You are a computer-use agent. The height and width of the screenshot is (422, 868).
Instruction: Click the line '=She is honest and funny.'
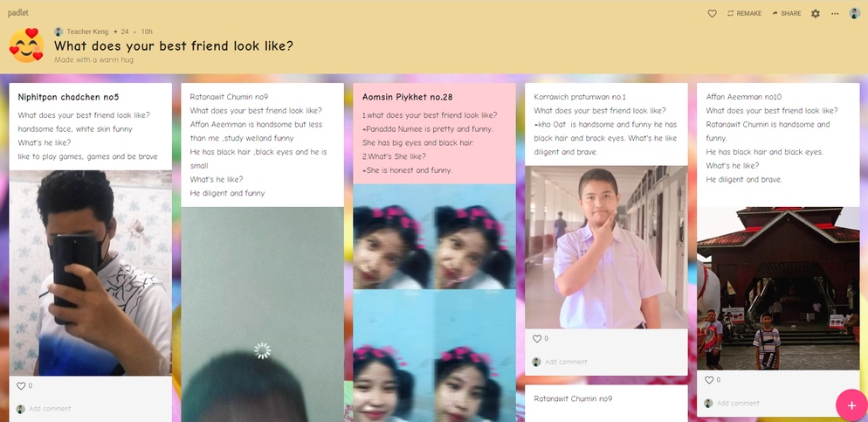point(407,170)
